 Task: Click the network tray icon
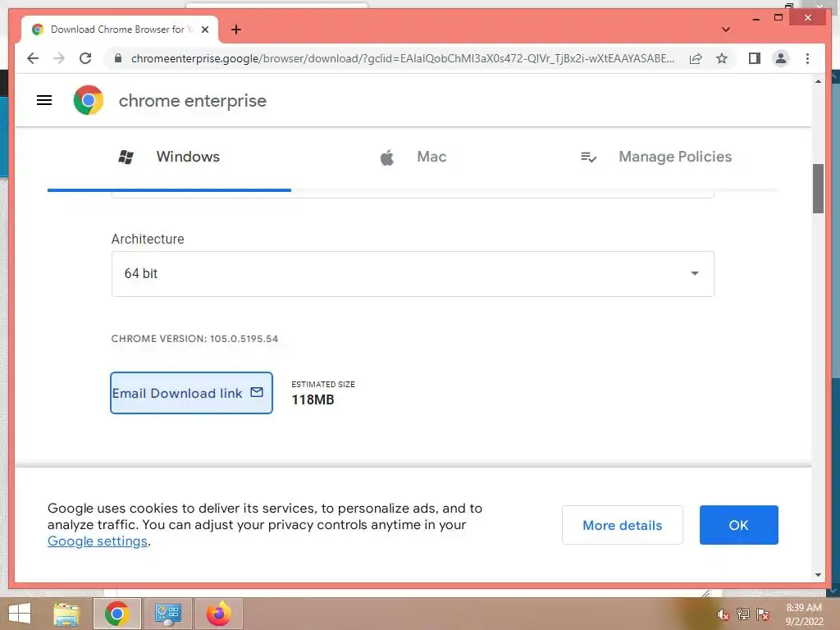[743, 614]
